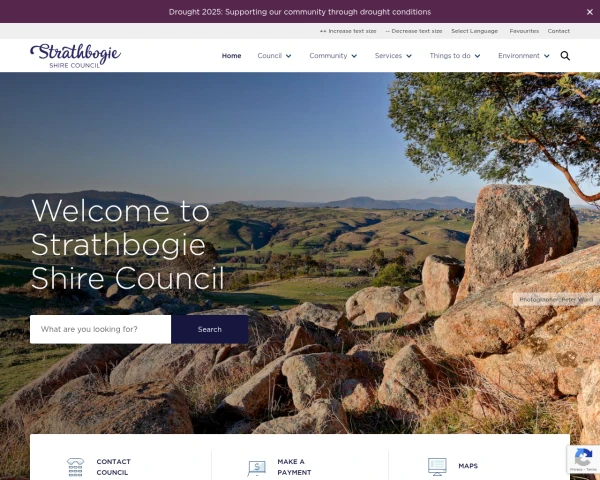Click Decrease text size link
Screen dimensions: 600x480
click(x=414, y=31)
